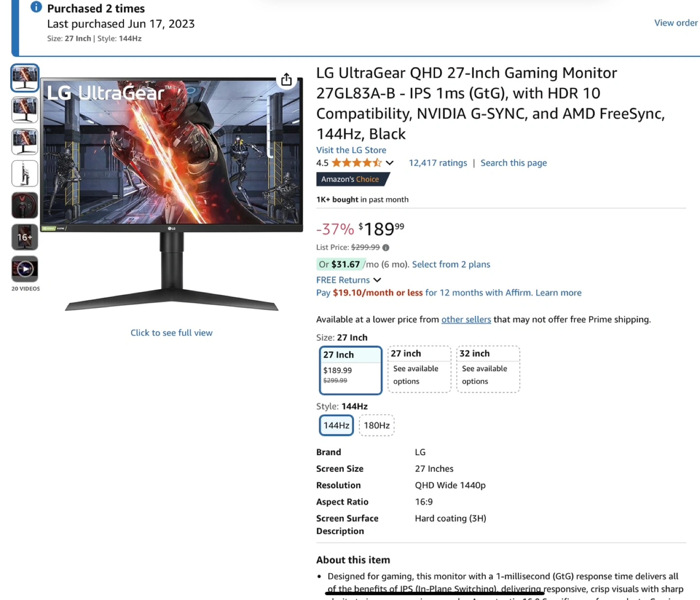Click the share icon on product image

click(x=286, y=80)
